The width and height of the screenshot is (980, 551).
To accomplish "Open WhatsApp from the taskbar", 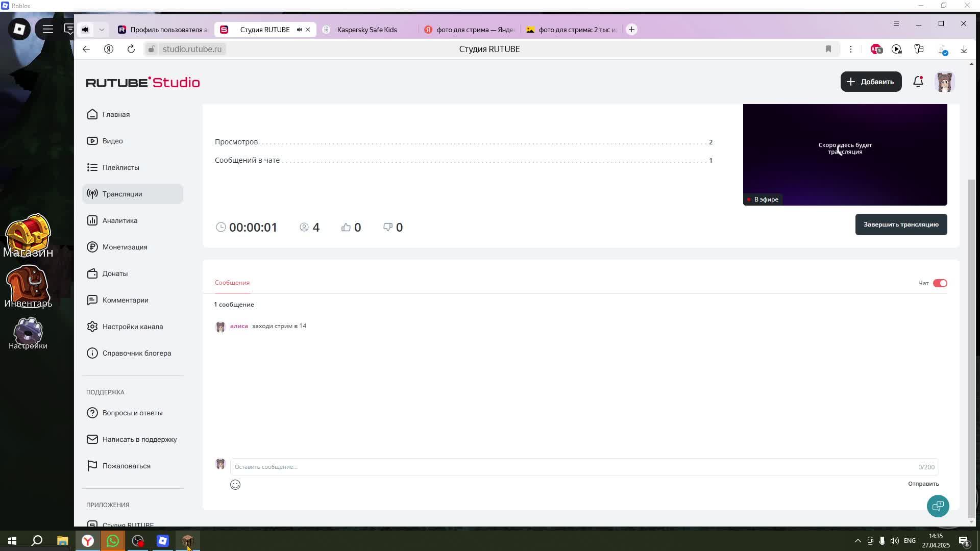I will coord(113,541).
